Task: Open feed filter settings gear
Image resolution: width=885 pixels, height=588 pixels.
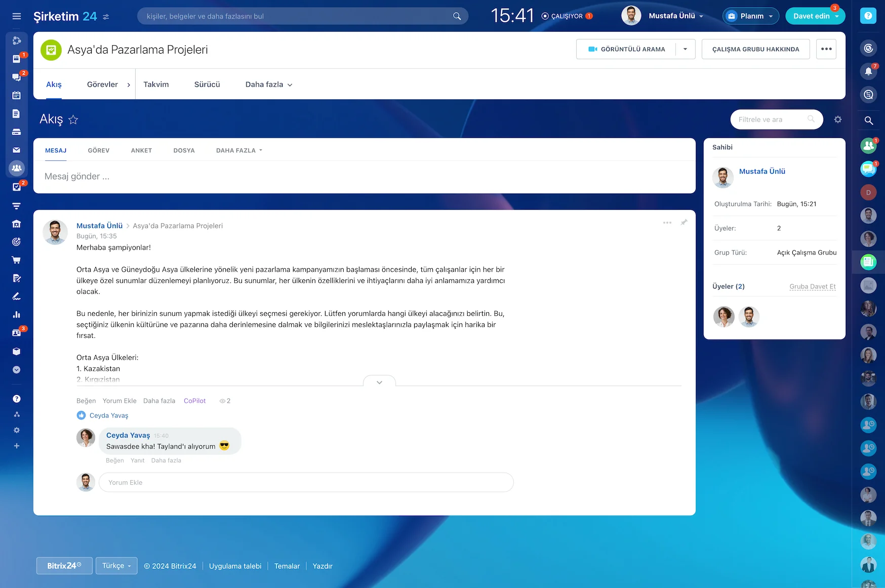Action: [838, 119]
